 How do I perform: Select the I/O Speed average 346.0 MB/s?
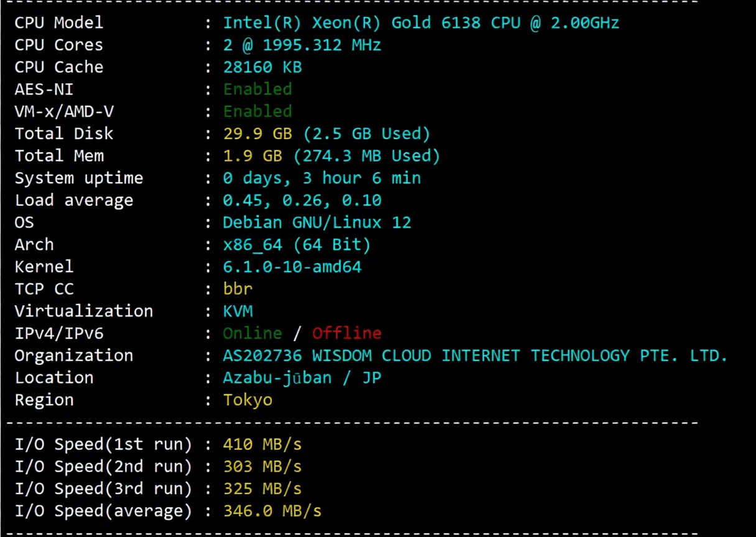pos(272,510)
